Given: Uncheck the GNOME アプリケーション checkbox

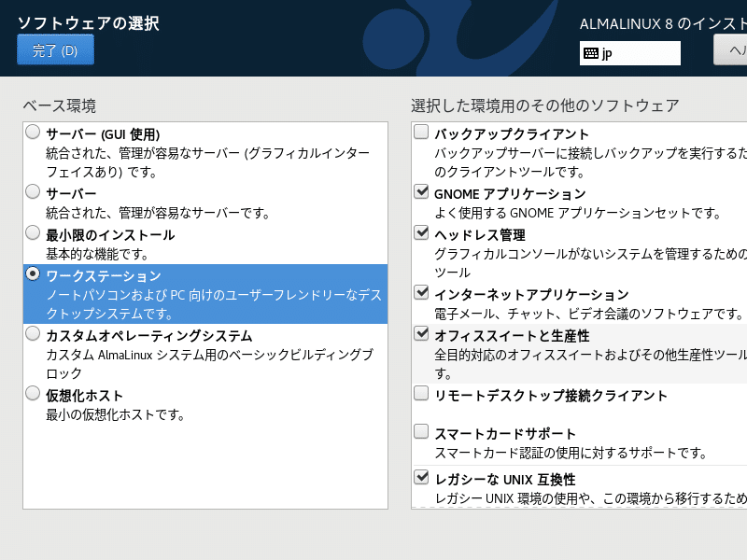Looking at the screenshot, I should coord(421,191).
